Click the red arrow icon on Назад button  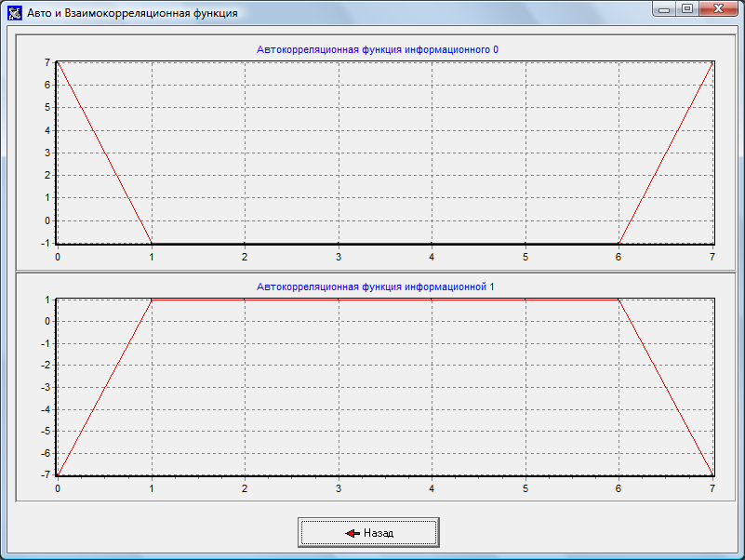click(x=353, y=533)
